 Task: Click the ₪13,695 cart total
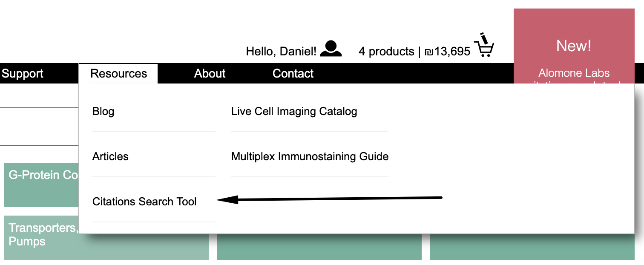(447, 52)
